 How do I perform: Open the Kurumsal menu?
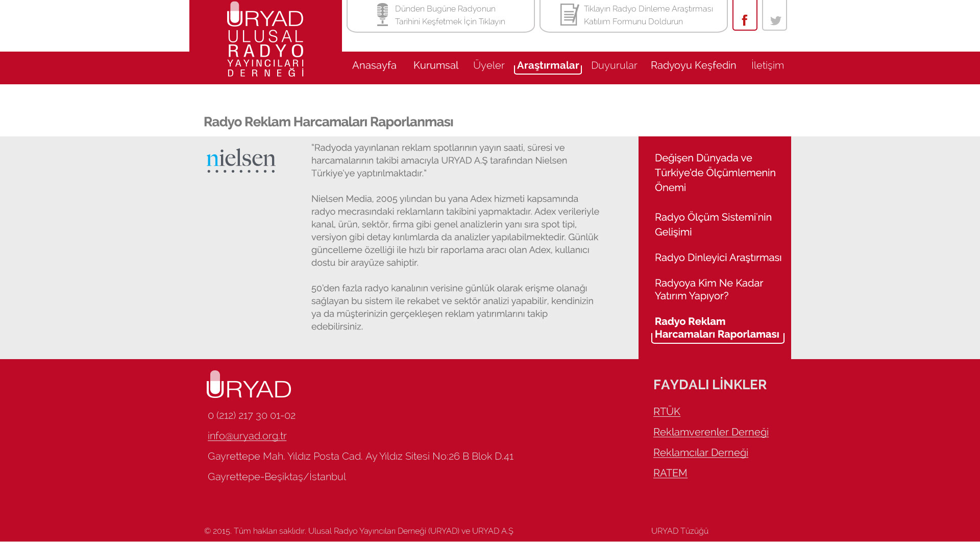[436, 65]
